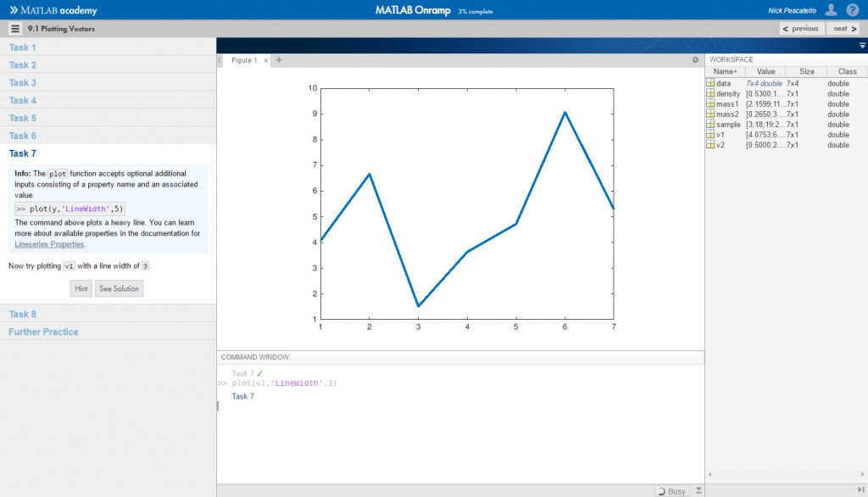Screen dimensions: 868x497
Task: Expand the Further Practice section
Action: [43, 331]
